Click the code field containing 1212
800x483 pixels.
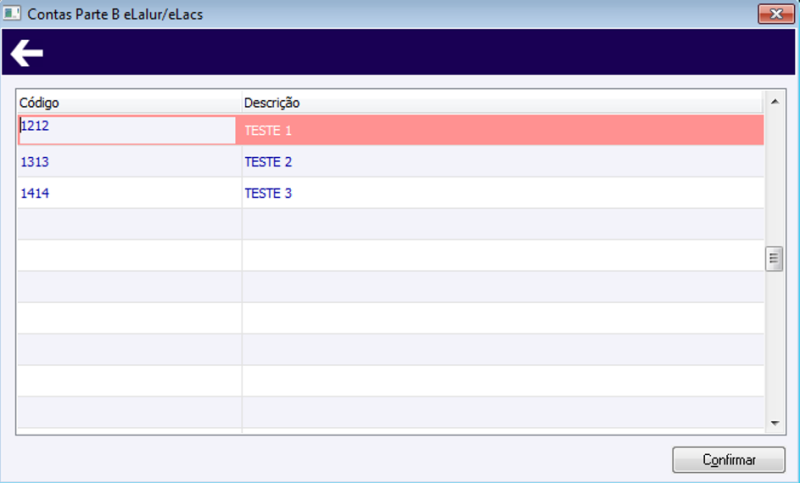[127, 130]
